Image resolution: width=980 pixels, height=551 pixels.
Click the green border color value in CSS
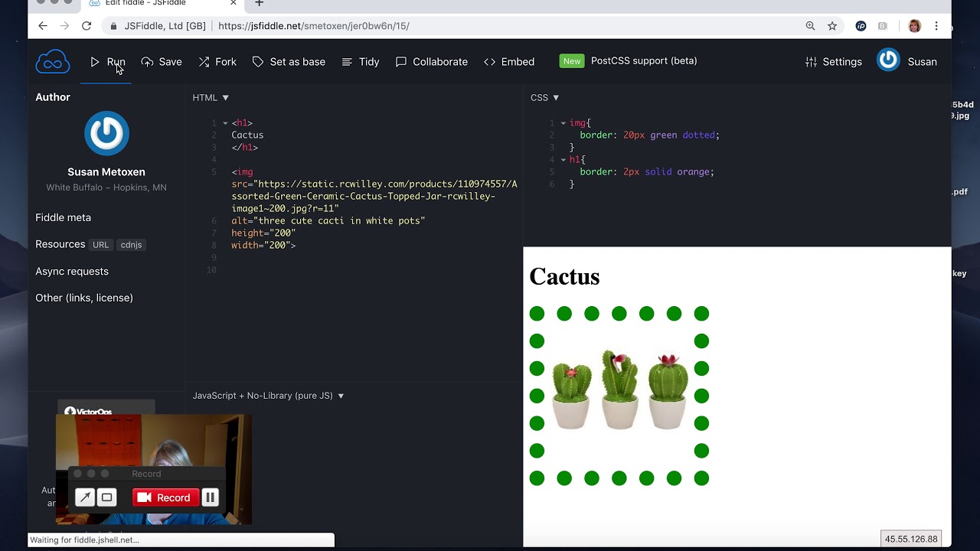(x=664, y=135)
